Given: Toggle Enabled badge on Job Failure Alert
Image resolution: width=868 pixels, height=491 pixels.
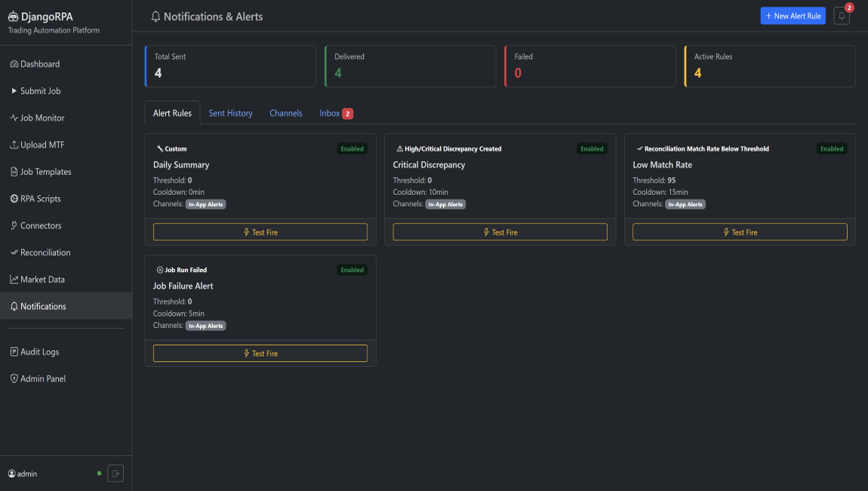Looking at the screenshot, I should point(352,270).
